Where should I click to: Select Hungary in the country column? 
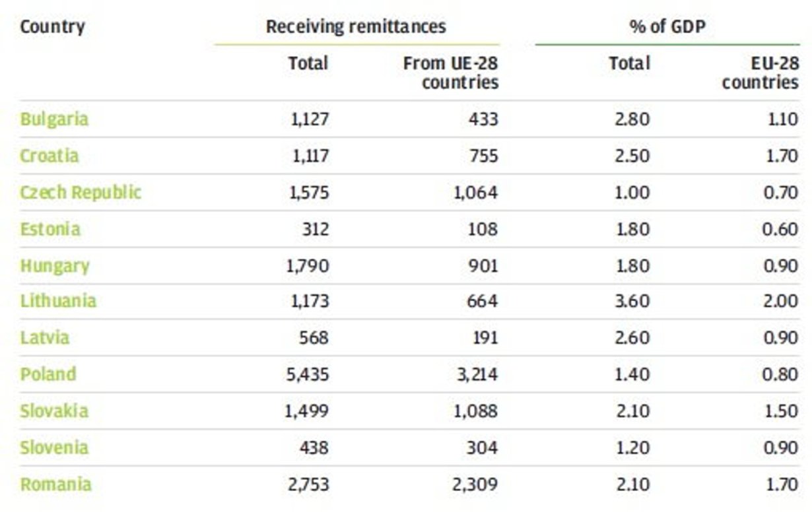[55, 267]
